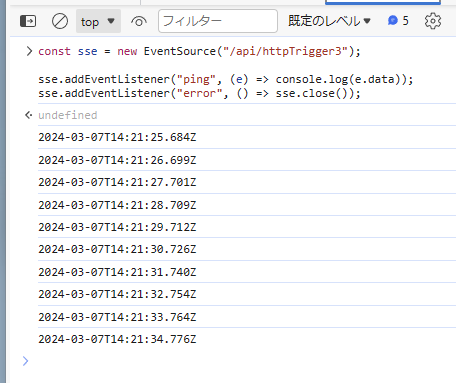Select log entry 2024-03-07T14:21:26.699Z

[117, 160]
